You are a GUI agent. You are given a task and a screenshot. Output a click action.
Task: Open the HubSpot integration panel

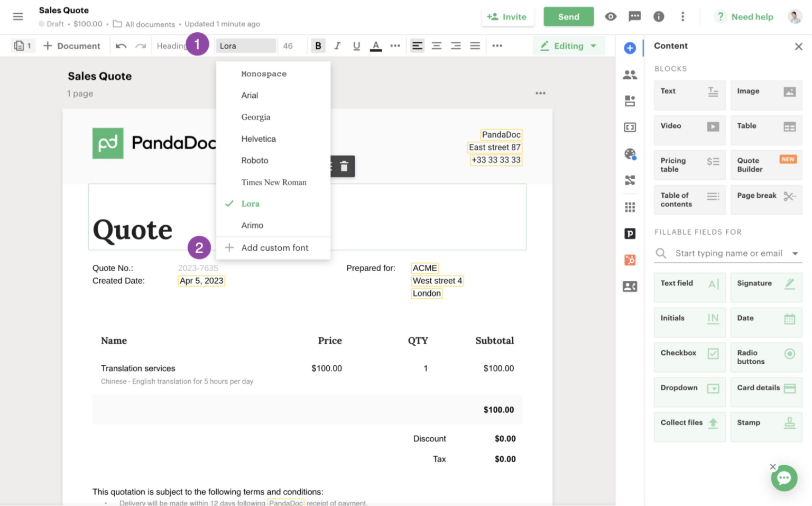pyautogui.click(x=630, y=260)
